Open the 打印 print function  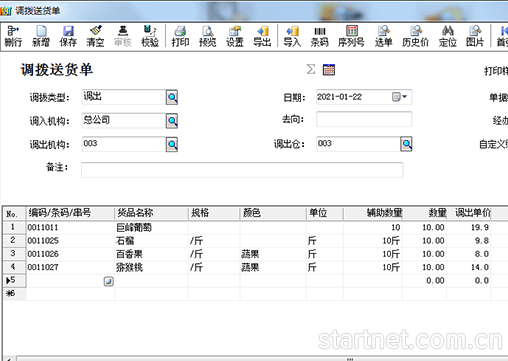click(x=180, y=36)
